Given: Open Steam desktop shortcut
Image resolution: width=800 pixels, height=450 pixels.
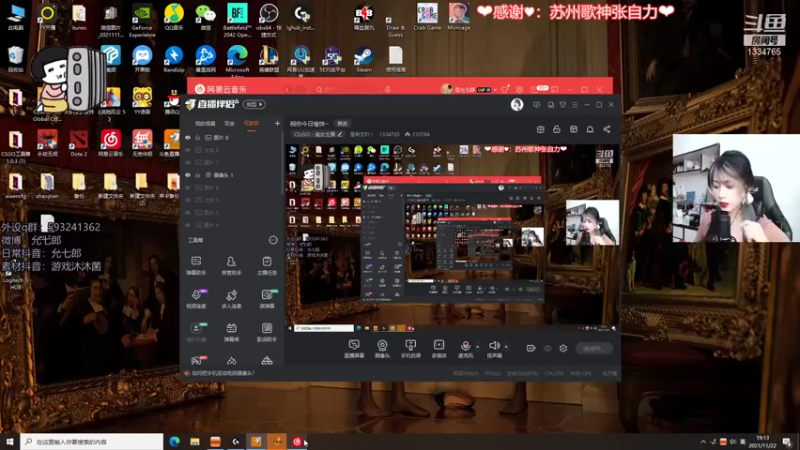Looking at the screenshot, I should pos(363,60).
